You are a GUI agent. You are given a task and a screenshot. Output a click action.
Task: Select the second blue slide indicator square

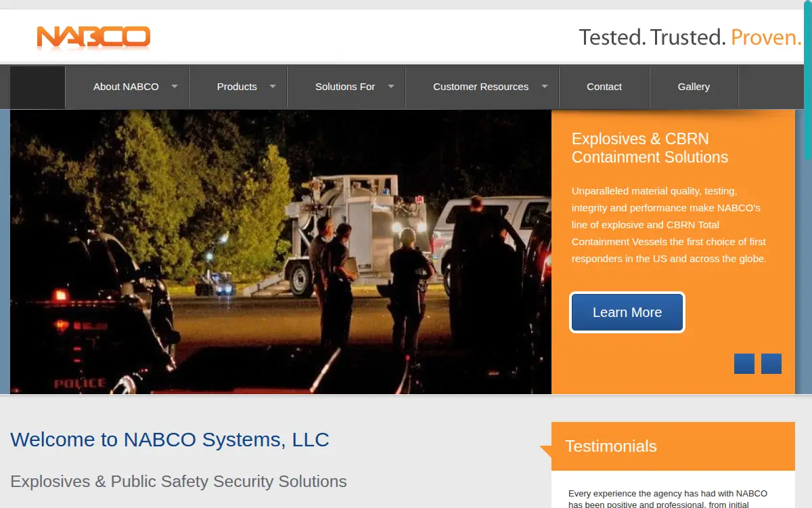(771, 364)
